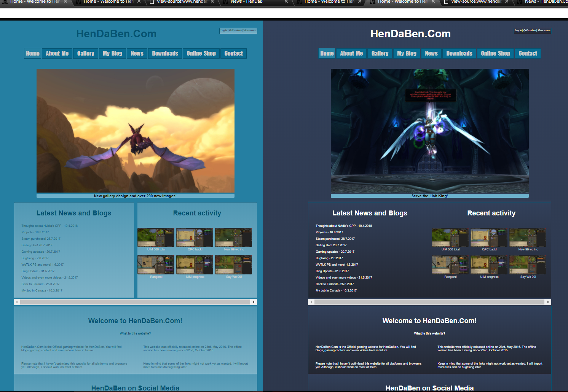
Task: Open 'Thoughts about Nvidia's GPP' in right dark window
Action: 344,226
